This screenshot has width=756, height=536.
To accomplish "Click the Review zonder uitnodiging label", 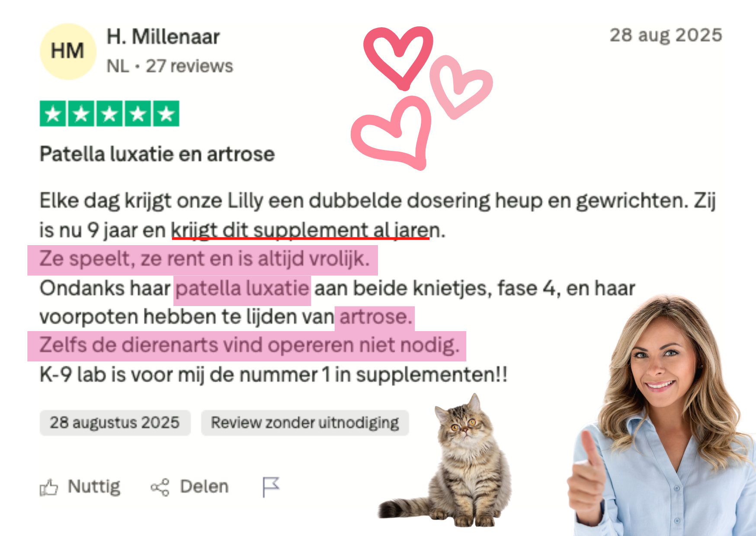I will point(305,423).
